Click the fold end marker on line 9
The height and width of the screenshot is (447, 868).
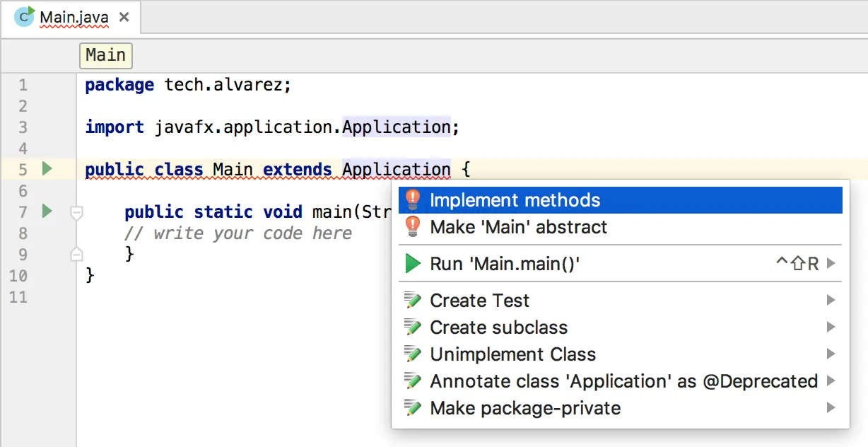point(76,254)
